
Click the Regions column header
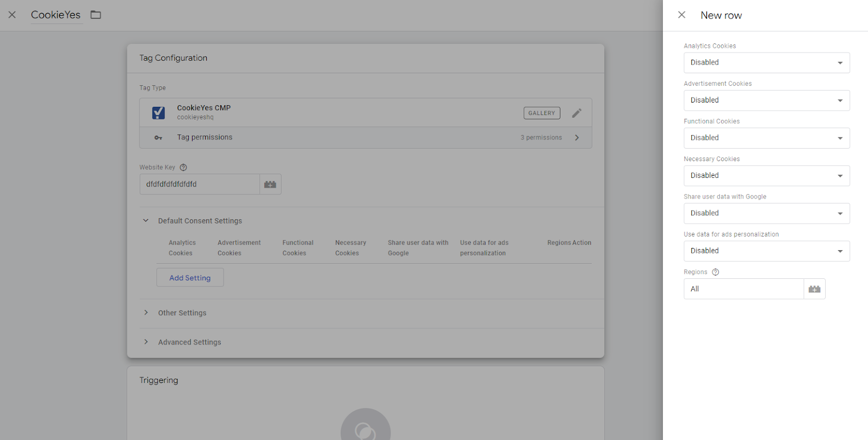559,243
